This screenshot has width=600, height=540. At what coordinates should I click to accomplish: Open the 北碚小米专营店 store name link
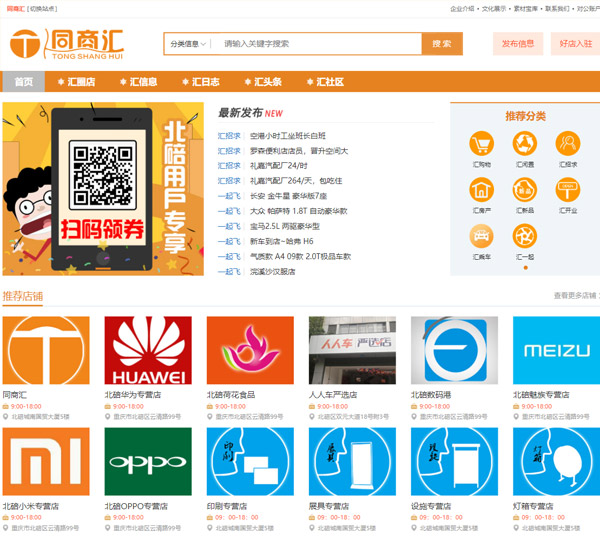pos(31,506)
